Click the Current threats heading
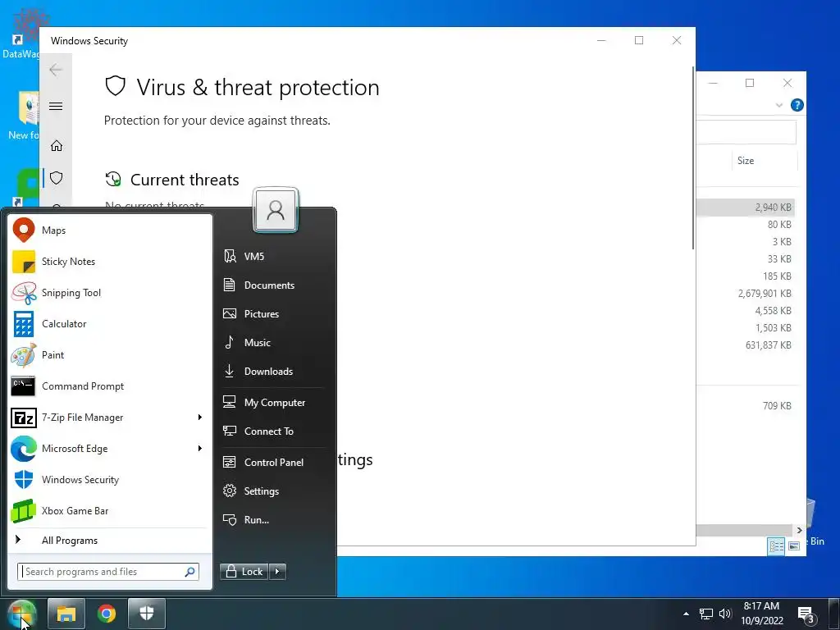The width and height of the screenshot is (840, 630). (185, 180)
